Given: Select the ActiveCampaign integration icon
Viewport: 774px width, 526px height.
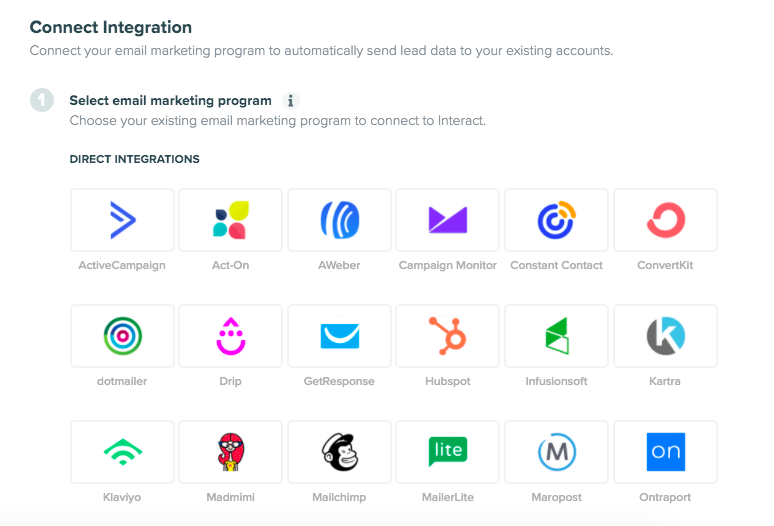Looking at the screenshot, I should (x=122, y=220).
